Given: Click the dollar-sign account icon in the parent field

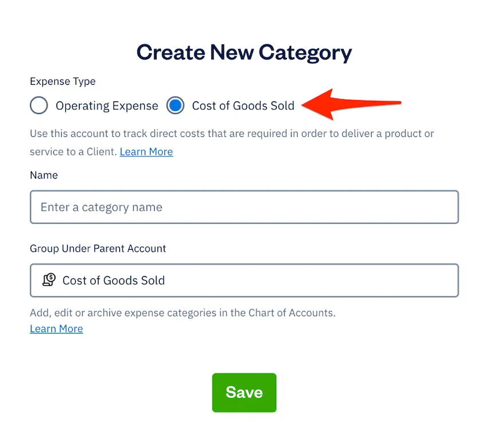Looking at the screenshot, I should click(x=49, y=280).
